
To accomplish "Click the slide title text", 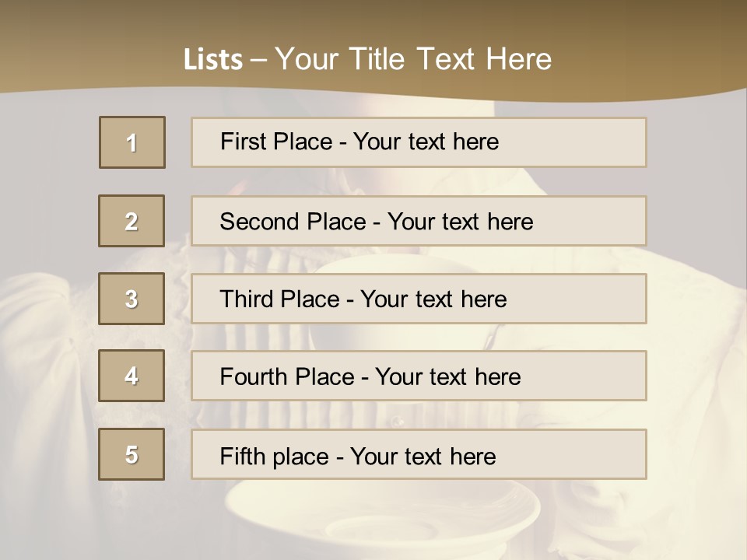I will pos(368,59).
